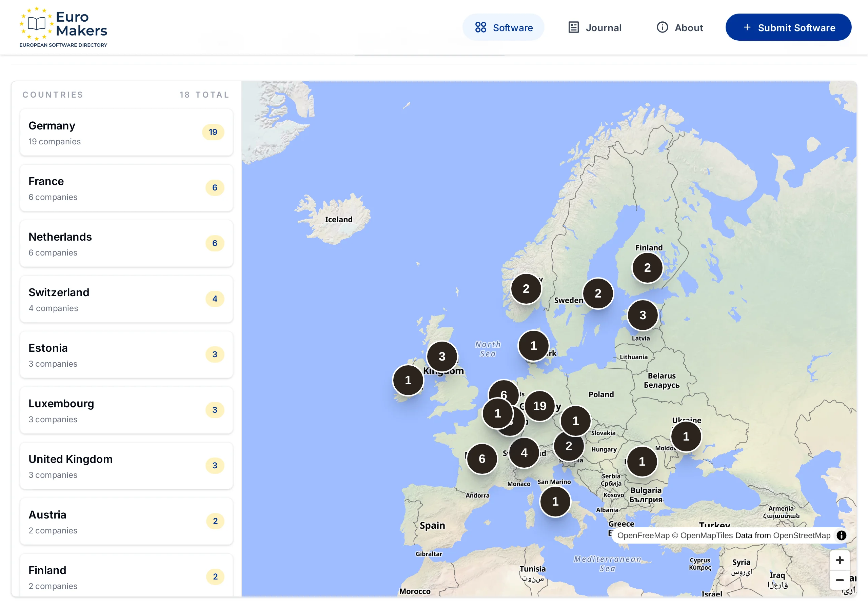The height and width of the screenshot is (610, 868).
Task: Click the Austria map marker showing 2
Action: 569,446
